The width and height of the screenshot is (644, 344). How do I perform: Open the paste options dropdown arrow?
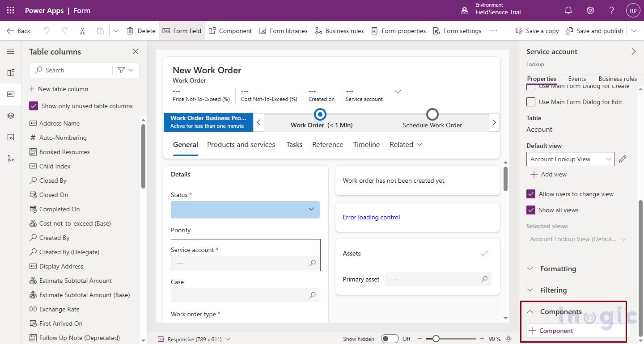click(116, 31)
